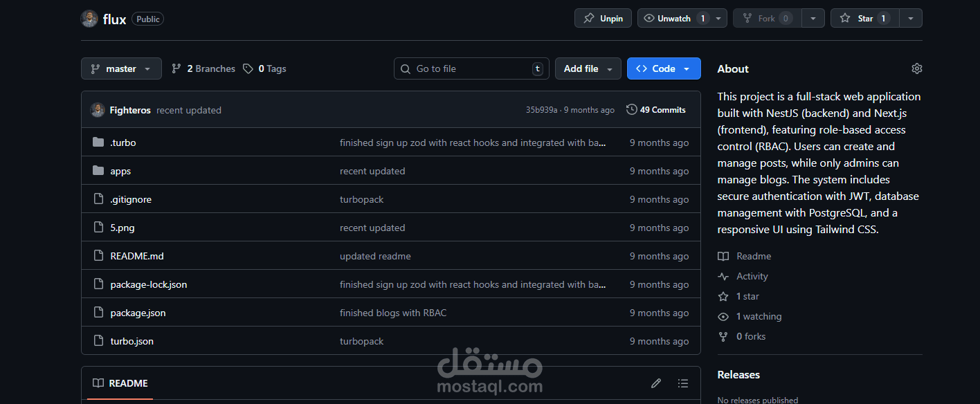Open the Add file dropdown menu
This screenshot has height=404, width=980.
pos(588,68)
